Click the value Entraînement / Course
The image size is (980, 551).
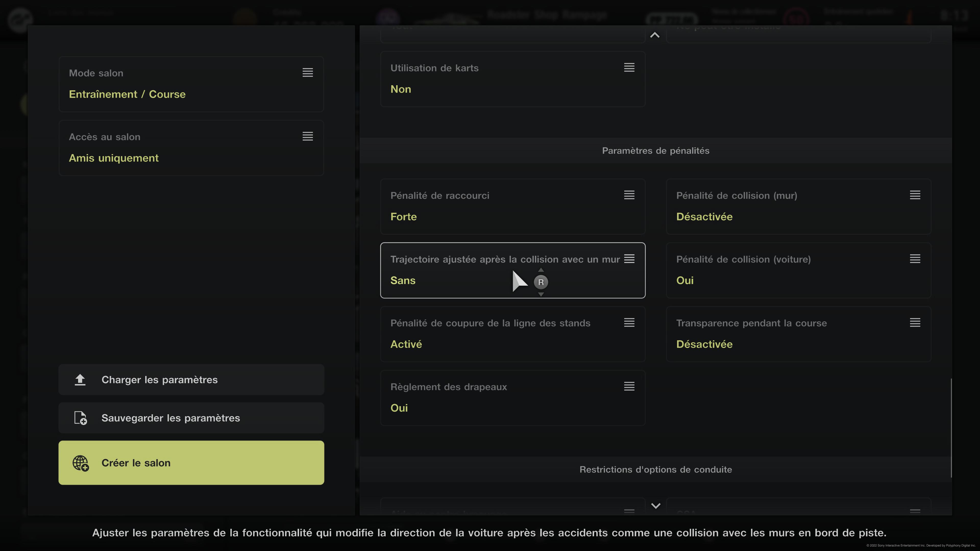127,94
